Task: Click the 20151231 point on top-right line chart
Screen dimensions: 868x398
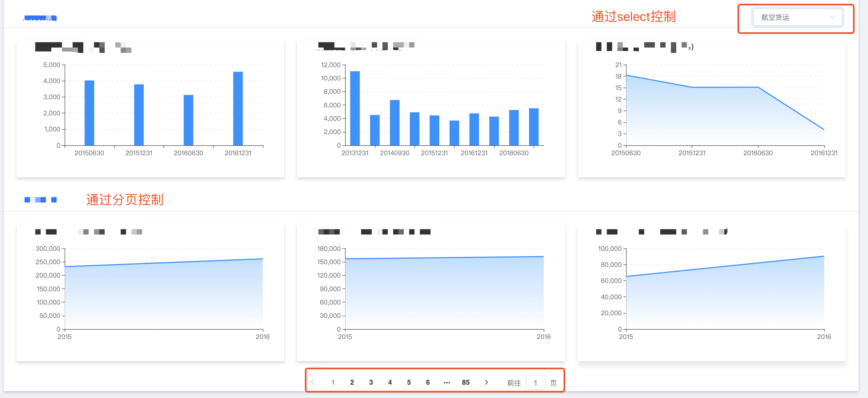Action: (x=692, y=87)
